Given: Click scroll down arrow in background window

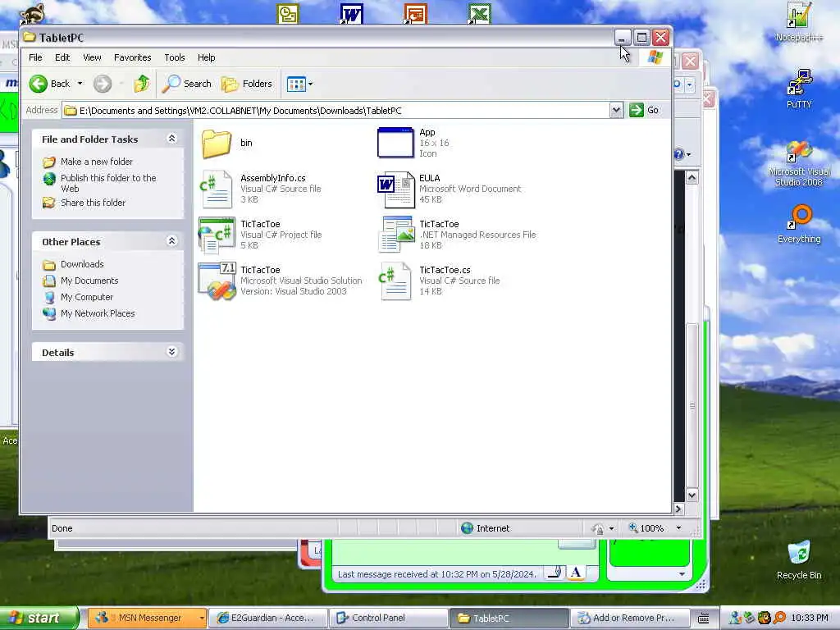Looking at the screenshot, I should click(692, 495).
